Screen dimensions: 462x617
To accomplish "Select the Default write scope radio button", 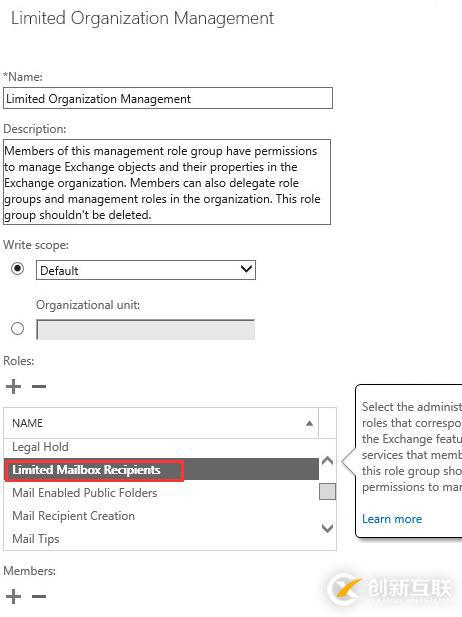I will tap(17, 269).
